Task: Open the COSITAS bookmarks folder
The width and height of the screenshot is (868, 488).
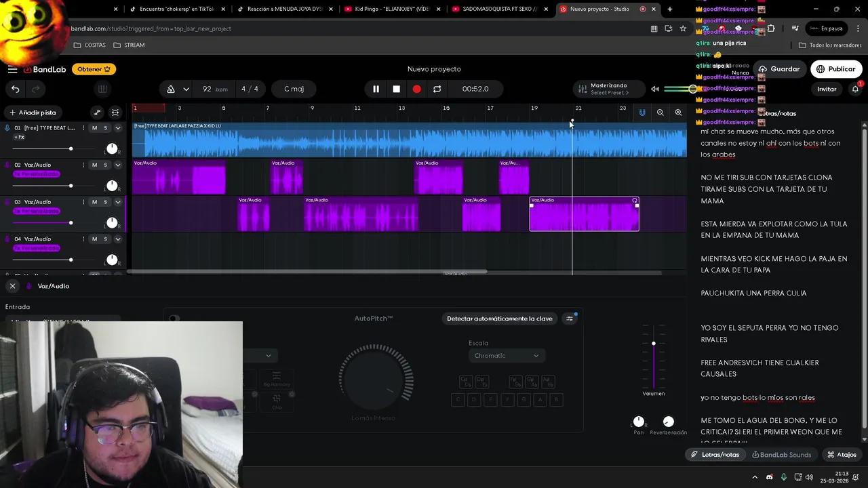Action: (x=90, y=45)
